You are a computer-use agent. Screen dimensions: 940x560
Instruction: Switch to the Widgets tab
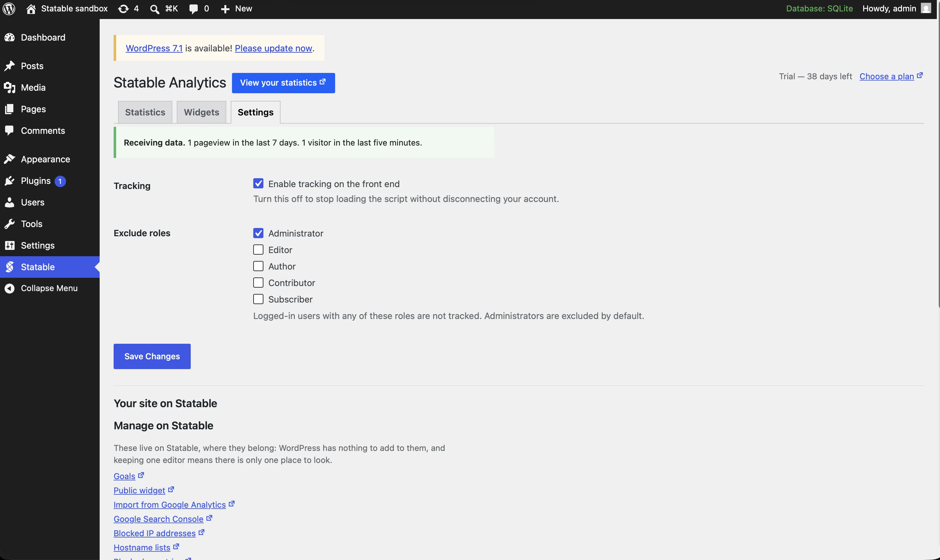pos(201,112)
